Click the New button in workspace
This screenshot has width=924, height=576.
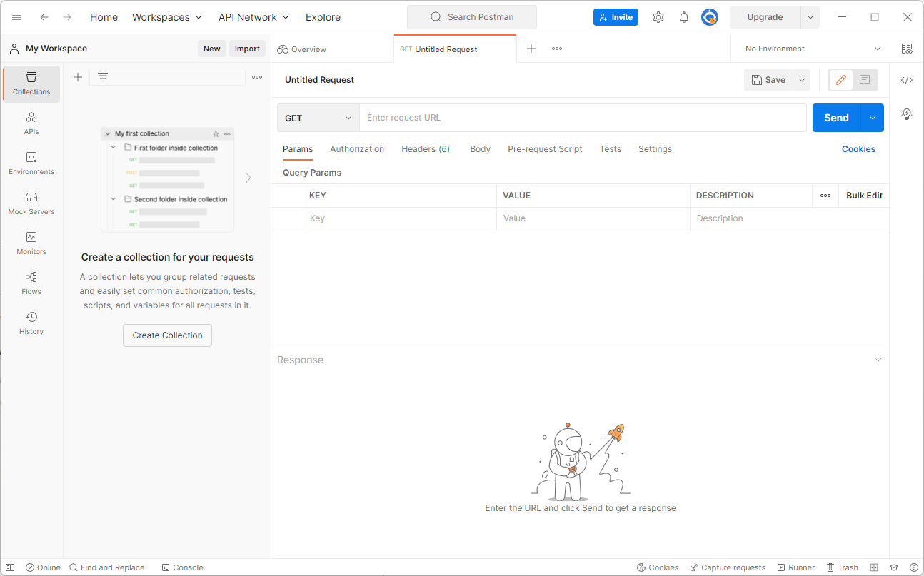[x=212, y=49]
